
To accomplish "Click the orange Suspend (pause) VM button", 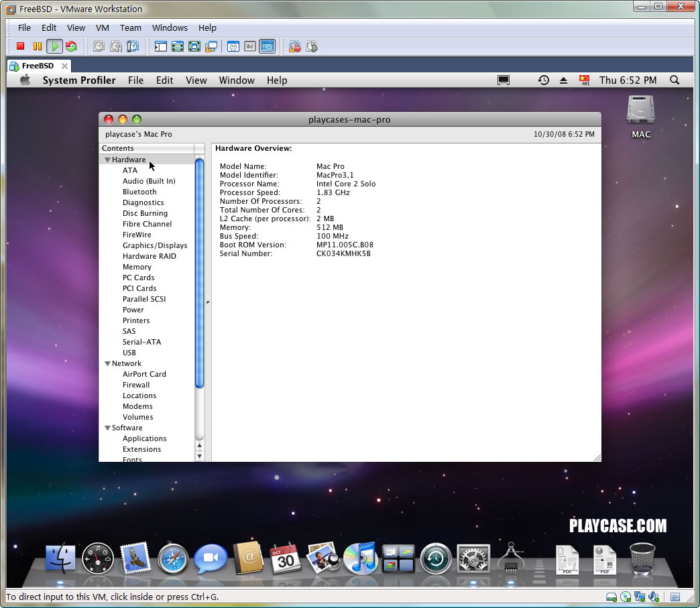I will tap(38, 46).
